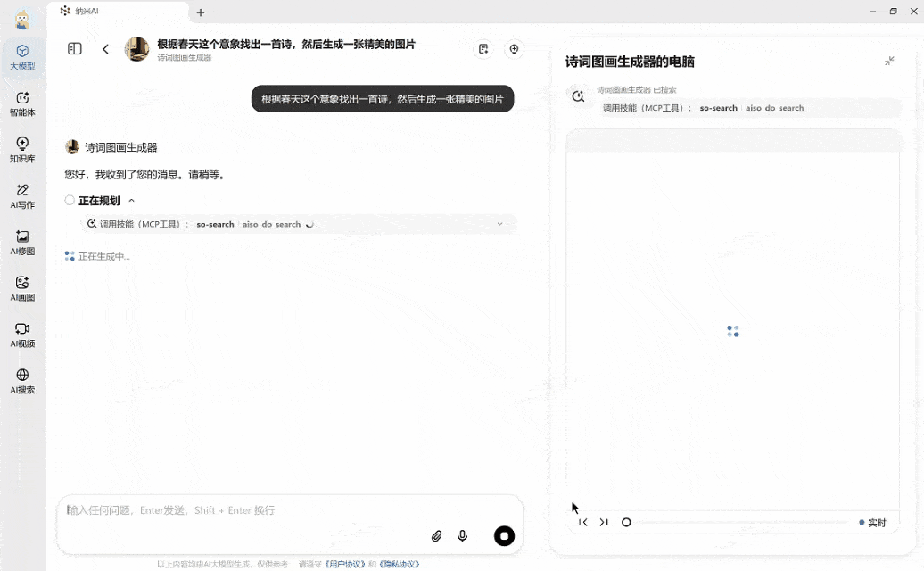Open the AI写作 writing tool
924x571 pixels.
click(x=22, y=196)
